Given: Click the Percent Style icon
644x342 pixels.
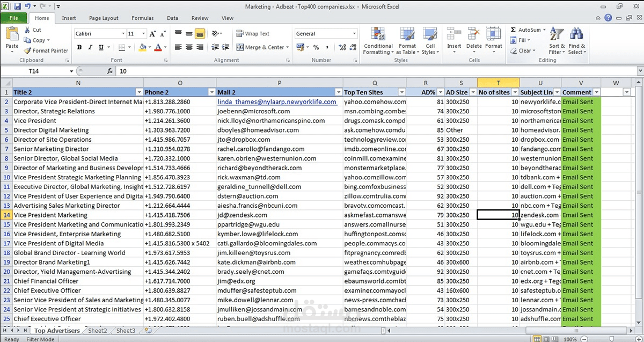Looking at the screenshot, I should click(x=316, y=47).
